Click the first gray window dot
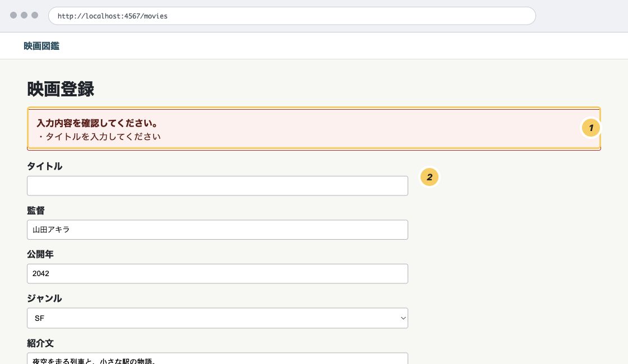This screenshot has width=628, height=364. pyautogui.click(x=13, y=15)
